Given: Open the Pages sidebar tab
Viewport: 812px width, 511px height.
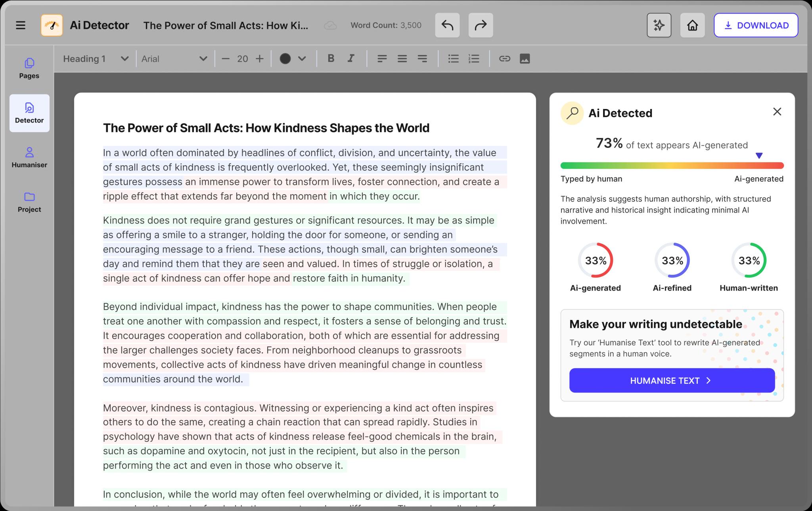Looking at the screenshot, I should (29, 68).
